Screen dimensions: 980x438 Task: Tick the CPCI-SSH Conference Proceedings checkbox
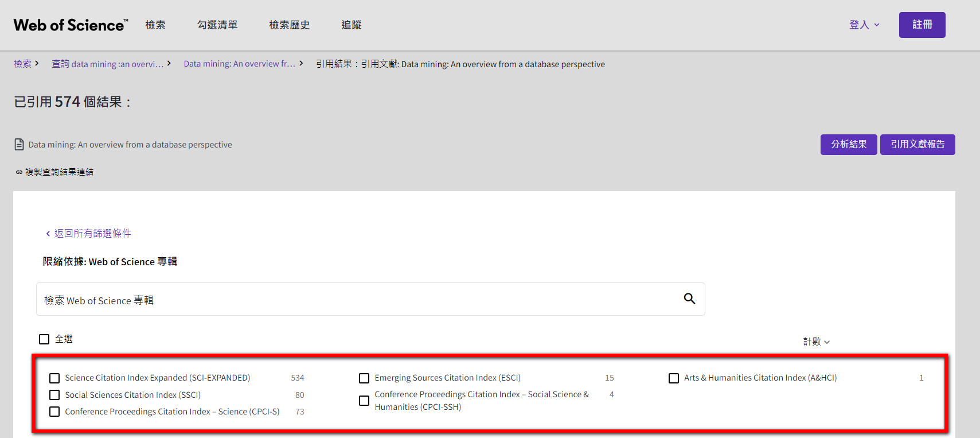point(364,401)
